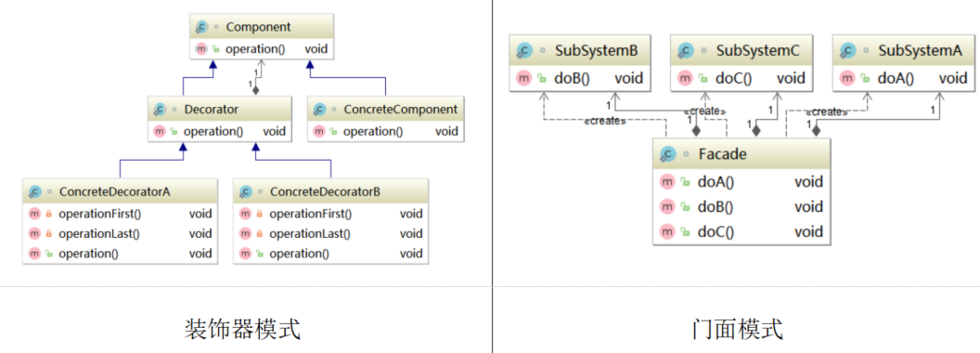Select the ConcreteComponent class title
The image size is (980, 353).
pyautogui.click(x=401, y=110)
